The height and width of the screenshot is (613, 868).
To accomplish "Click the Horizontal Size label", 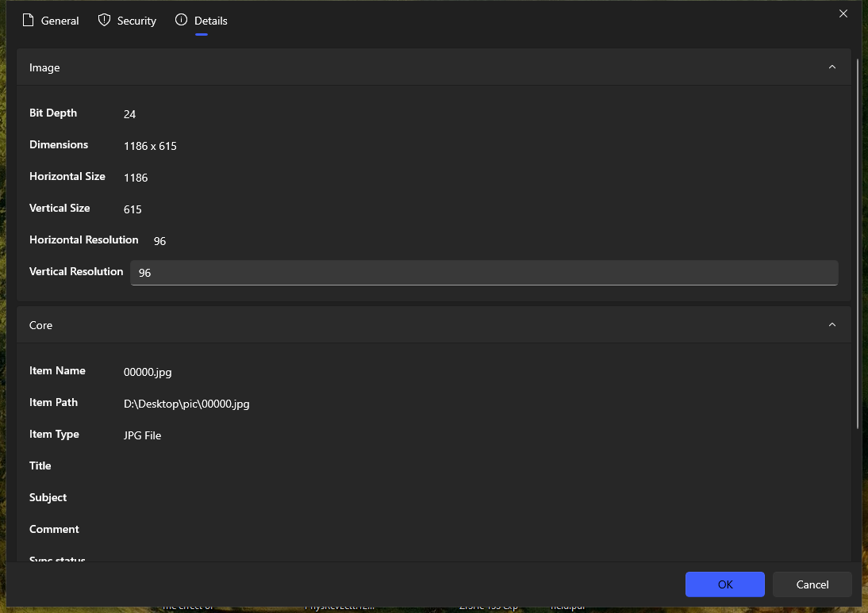I will [x=67, y=176].
